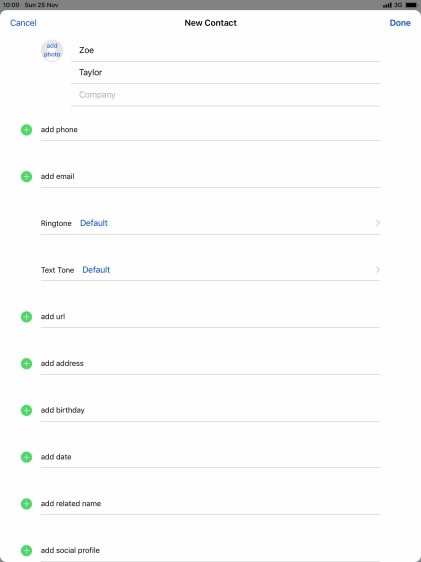Tap the green plus beside add phone
The width and height of the screenshot is (421, 562).
click(x=26, y=130)
